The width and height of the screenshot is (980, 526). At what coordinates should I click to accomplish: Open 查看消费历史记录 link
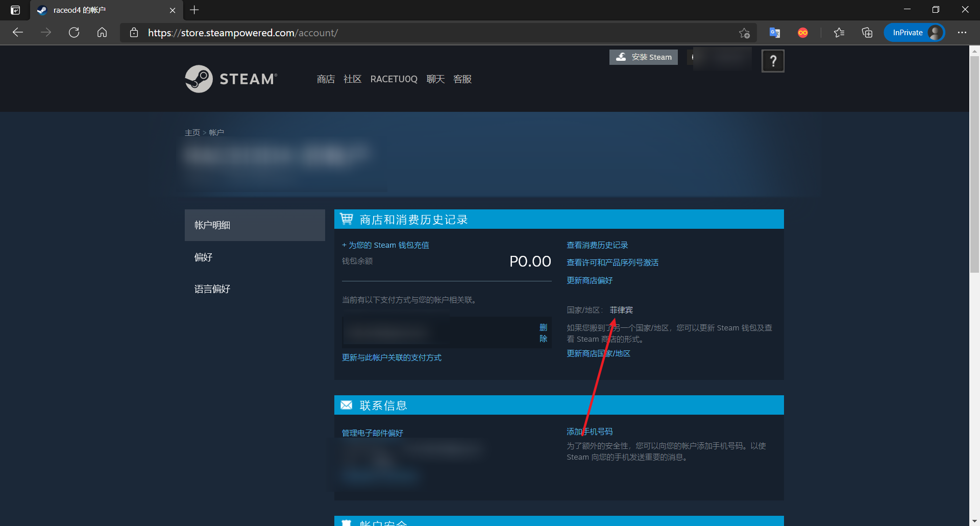pos(597,245)
